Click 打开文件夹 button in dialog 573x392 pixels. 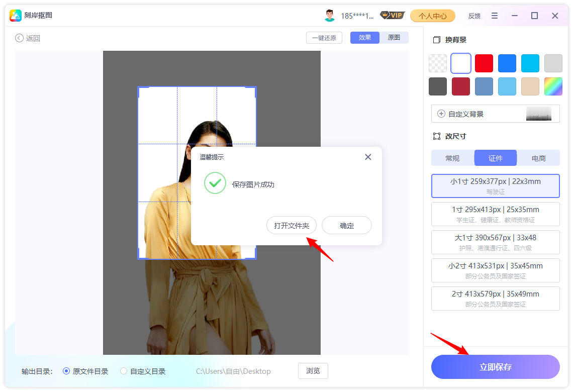(x=292, y=226)
